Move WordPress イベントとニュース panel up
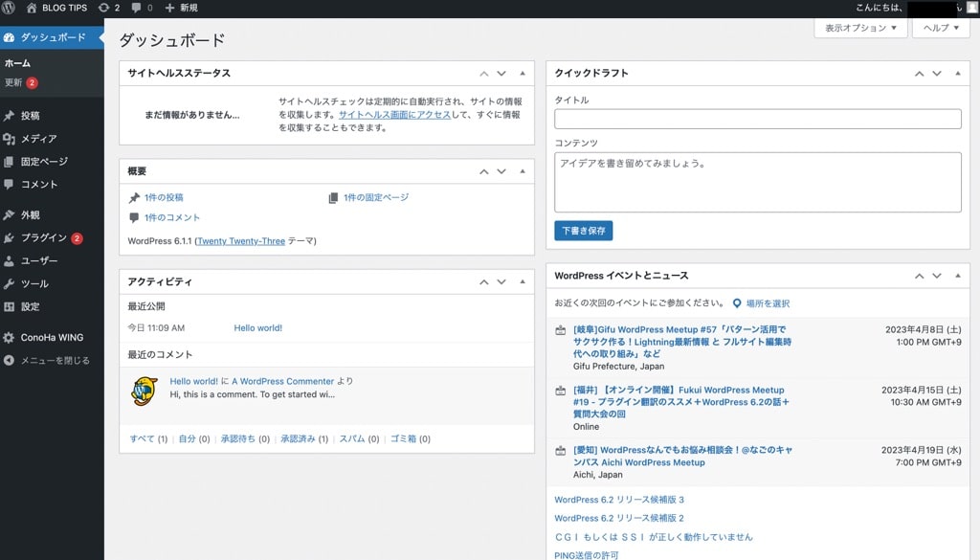The width and height of the screenshot is (980, 560). tap(920, 276)
